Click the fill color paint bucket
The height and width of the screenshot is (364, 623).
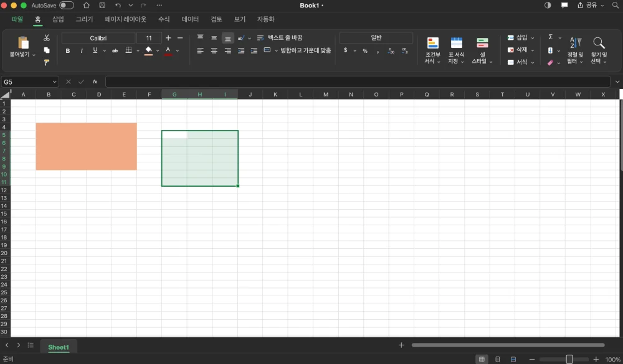(x=149, y=50)
